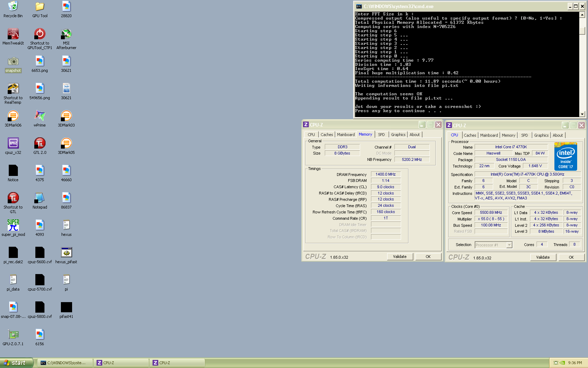The width and height of the screenshot is (588, 368).
Task: Select the Shortcut to GTL icon
Action: click(13, 203)
